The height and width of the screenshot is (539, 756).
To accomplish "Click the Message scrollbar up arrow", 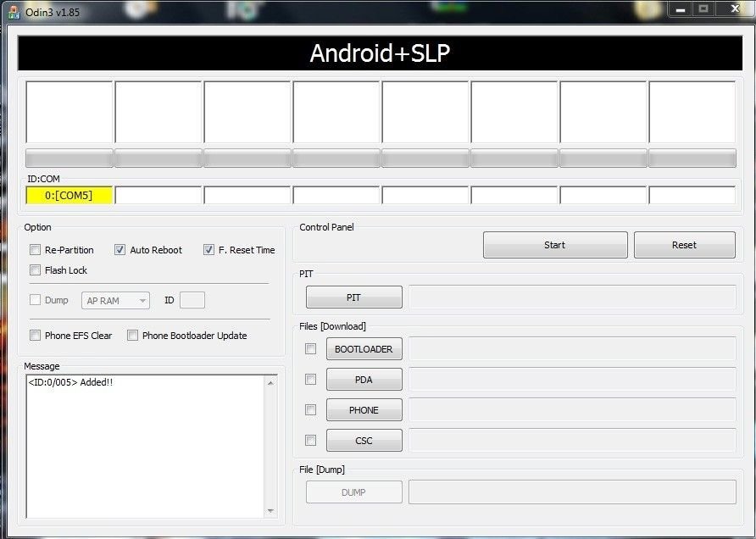I will click(x=270, y=383).
